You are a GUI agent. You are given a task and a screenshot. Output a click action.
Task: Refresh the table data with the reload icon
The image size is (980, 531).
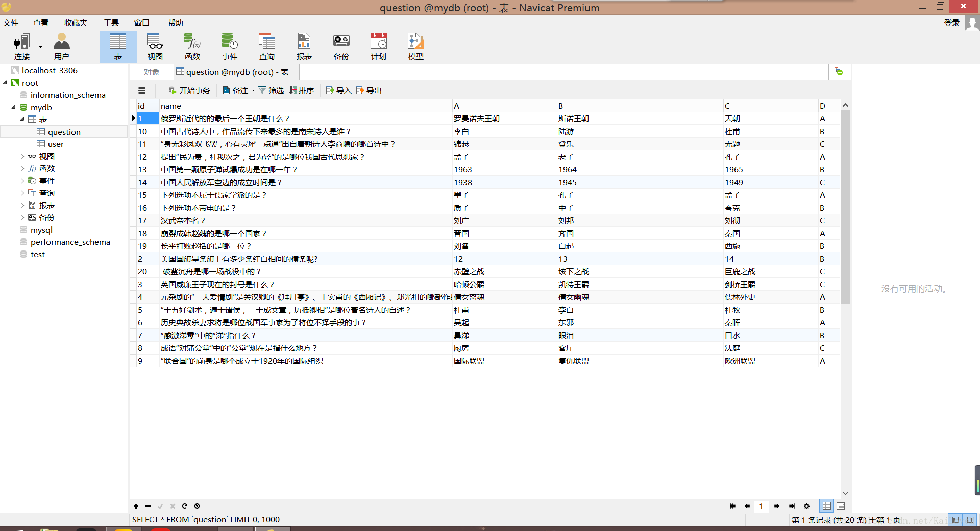pos(185,506)
